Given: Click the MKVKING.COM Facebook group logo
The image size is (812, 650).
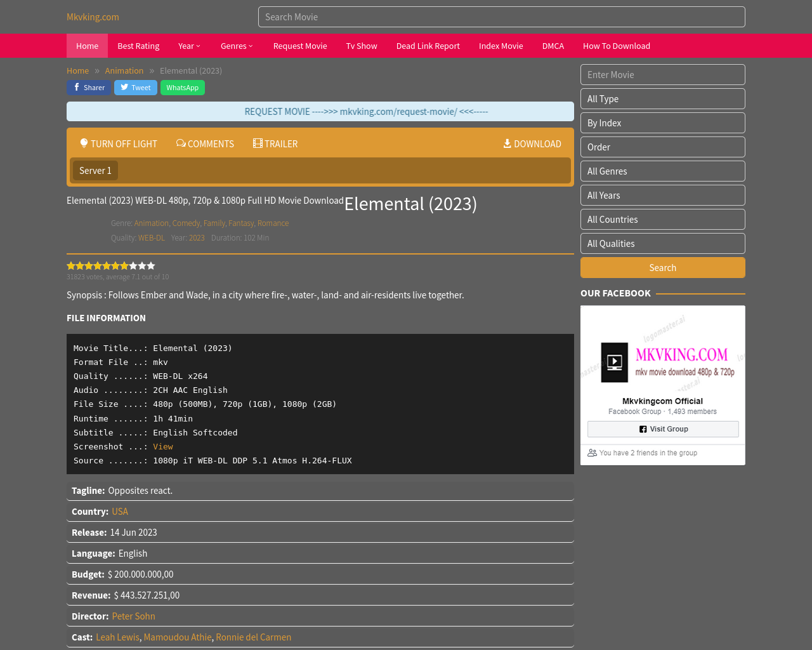Looking at the screenshot, I should point(663,362).
